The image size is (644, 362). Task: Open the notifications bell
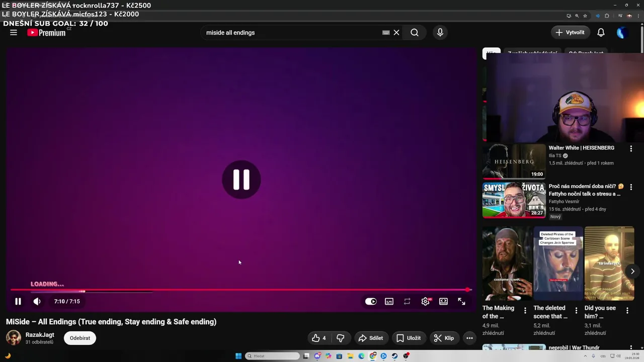601,33
